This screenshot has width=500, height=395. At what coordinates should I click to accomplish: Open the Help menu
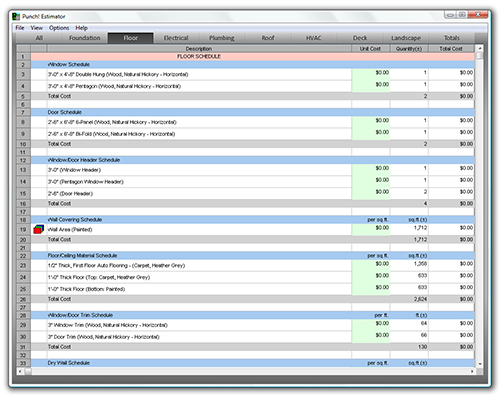[x=81, y=28]
